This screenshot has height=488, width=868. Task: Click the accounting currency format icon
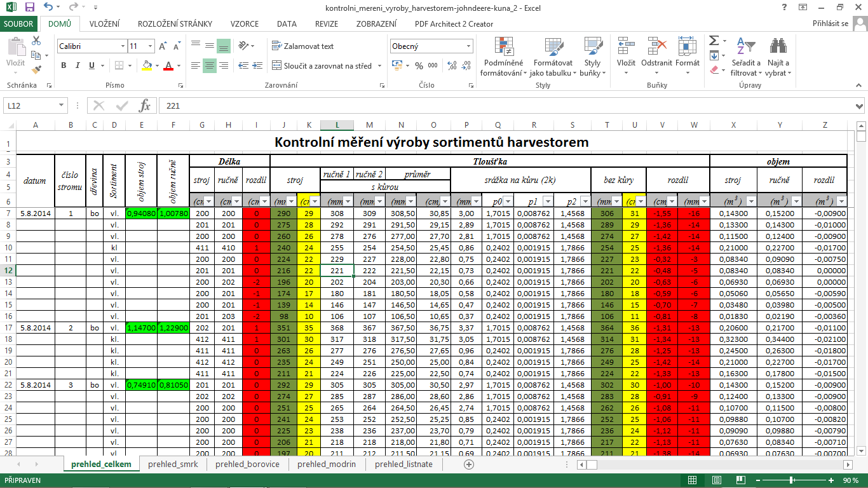(x=397, y=65)
